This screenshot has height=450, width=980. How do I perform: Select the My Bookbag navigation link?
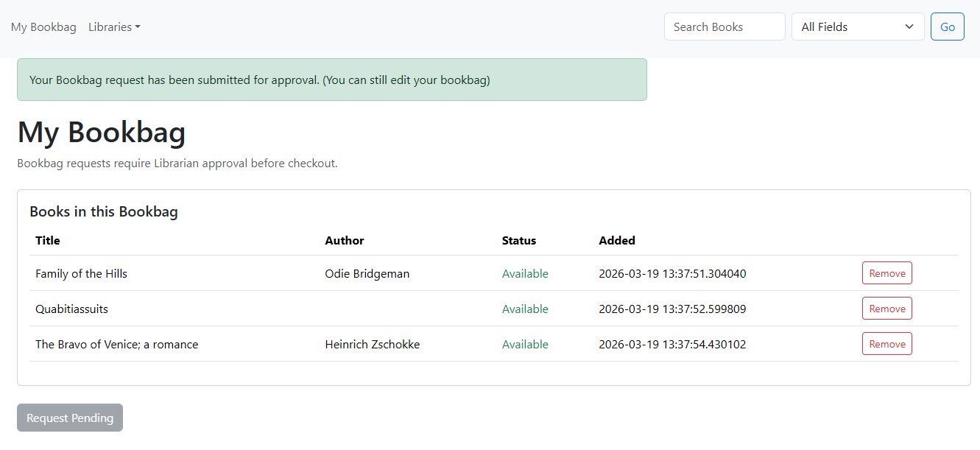point(43,27)
